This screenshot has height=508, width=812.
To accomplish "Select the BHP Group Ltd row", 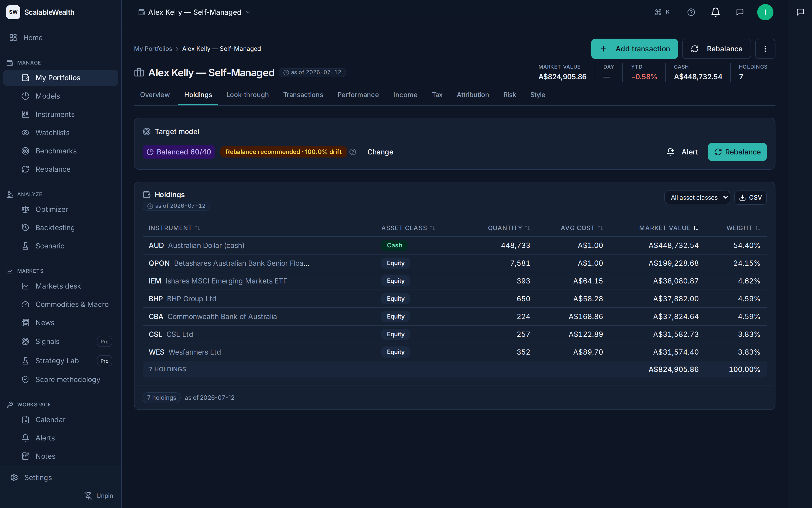I will tap(454, 299).
